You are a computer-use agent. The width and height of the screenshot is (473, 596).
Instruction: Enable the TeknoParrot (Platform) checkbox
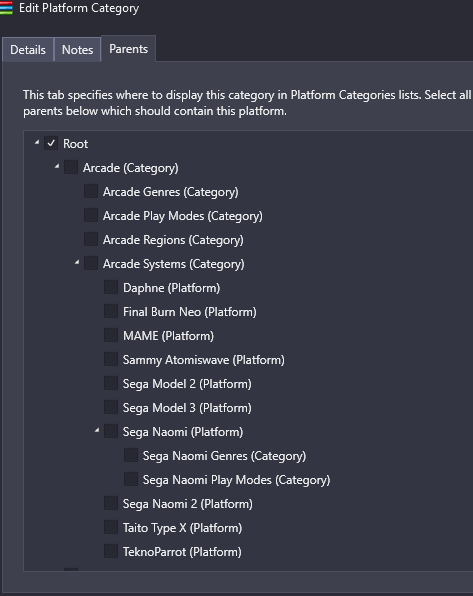(x=111, y=551)
